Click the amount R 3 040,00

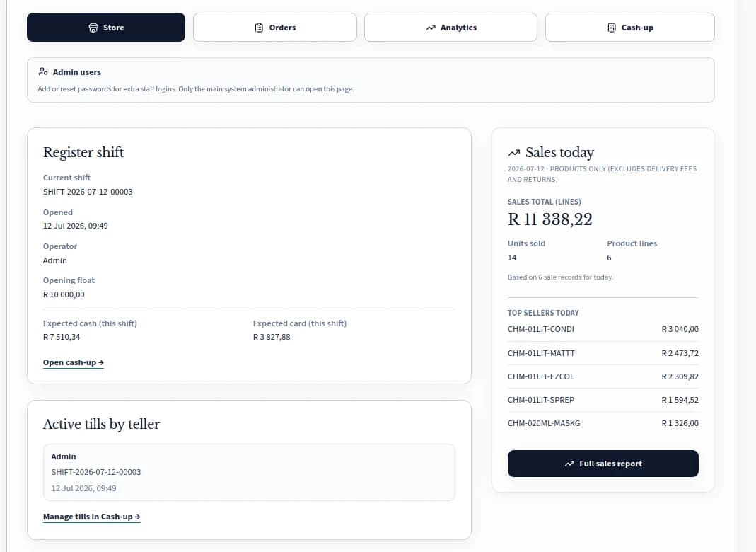tap(680, 329)
